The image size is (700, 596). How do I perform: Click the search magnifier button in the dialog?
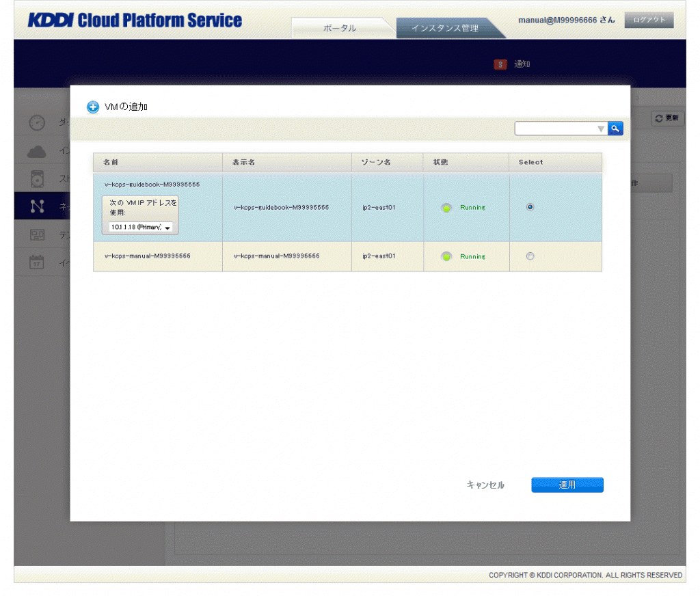615,128
